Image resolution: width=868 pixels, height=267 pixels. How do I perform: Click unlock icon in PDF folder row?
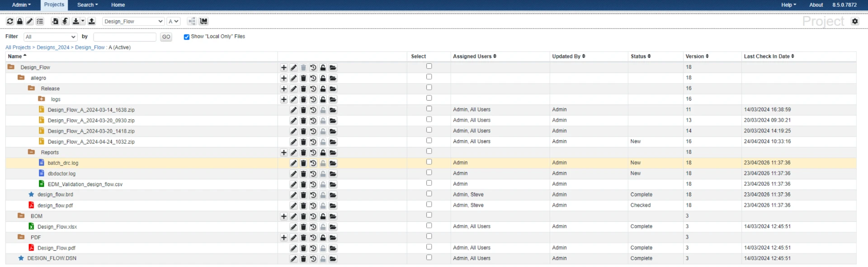(x=323, y=238)
